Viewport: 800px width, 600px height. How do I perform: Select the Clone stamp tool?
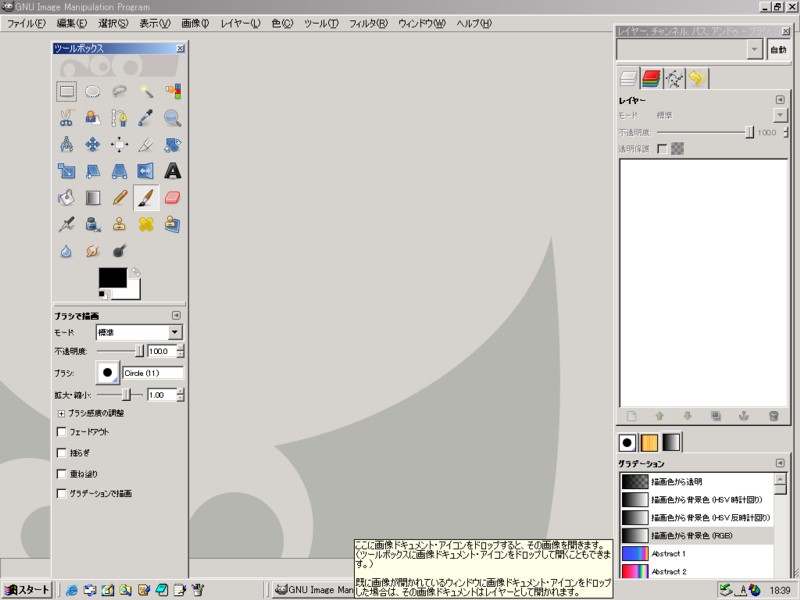(x=119, y=224)
